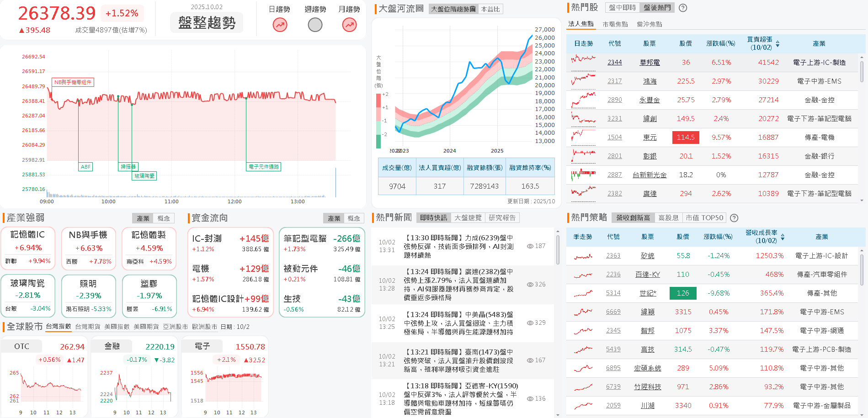This screenshot has width=868, height=418.
Task: Select the 大盤位階趨勢圖 tab
Action: tap(453, 9)
